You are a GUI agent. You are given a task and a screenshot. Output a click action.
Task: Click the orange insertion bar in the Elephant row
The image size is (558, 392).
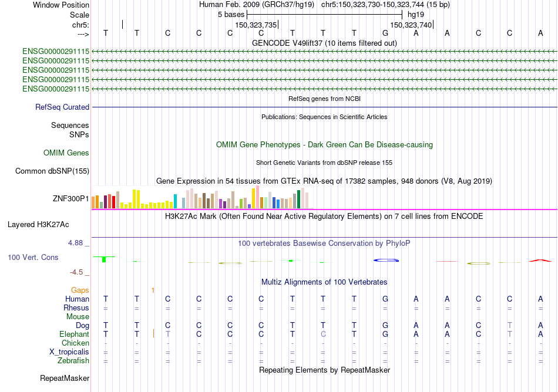(x=153, y=333)
